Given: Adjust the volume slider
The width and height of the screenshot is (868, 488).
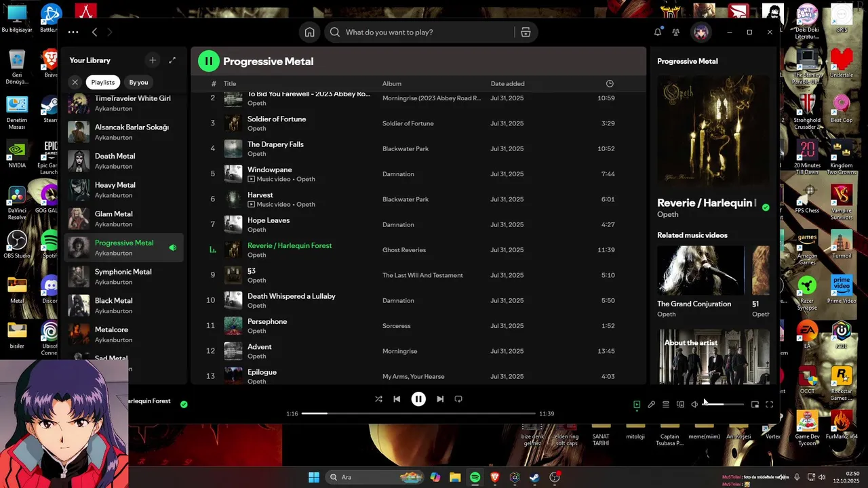Looking at the screenshot, I should click(723, 405).
